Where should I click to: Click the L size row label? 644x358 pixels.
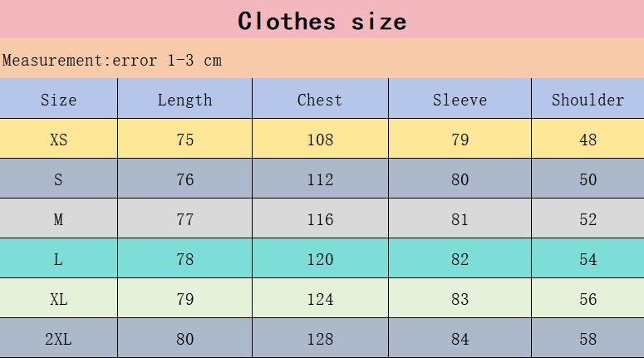(58, 259)
